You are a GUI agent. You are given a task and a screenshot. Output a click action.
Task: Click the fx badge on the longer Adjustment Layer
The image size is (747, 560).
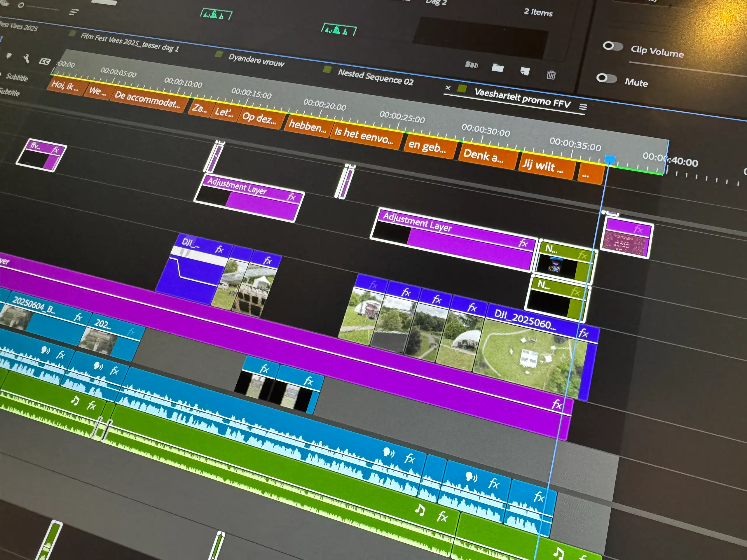coord(523,243)
